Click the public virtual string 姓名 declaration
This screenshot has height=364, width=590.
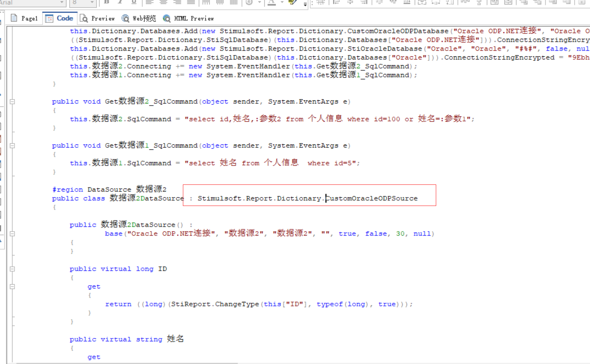(x=127, y=339)
